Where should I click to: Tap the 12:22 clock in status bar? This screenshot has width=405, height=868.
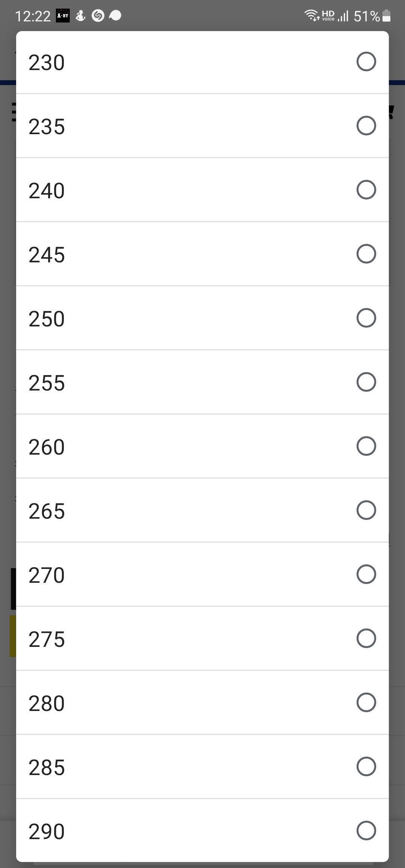click(x=33, y=16)
